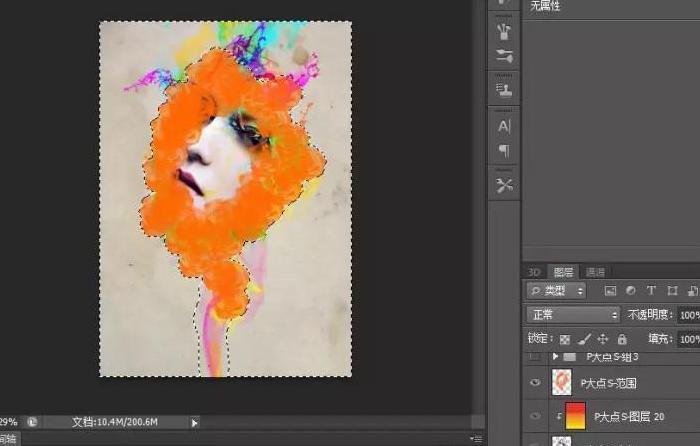Filter layers by pixel image icon
Viewport: 700px width, 446px height.
[x=610, y=291]
